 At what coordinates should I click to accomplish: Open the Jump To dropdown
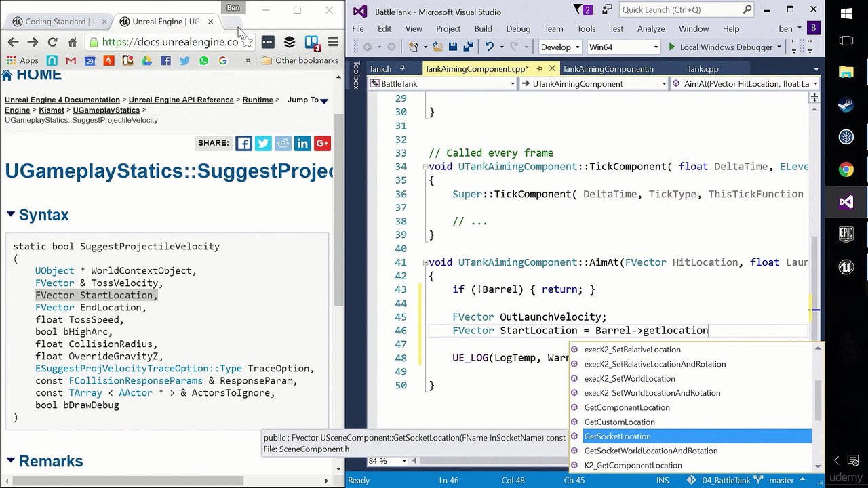(x=308, y=100)
